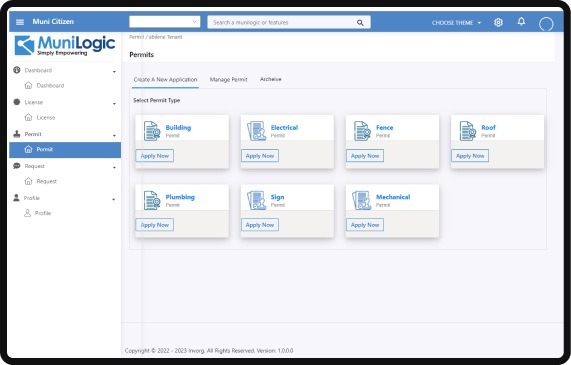Open the tenant dropdown in top bar
The image size is (571, 365).
click(165, 22)
